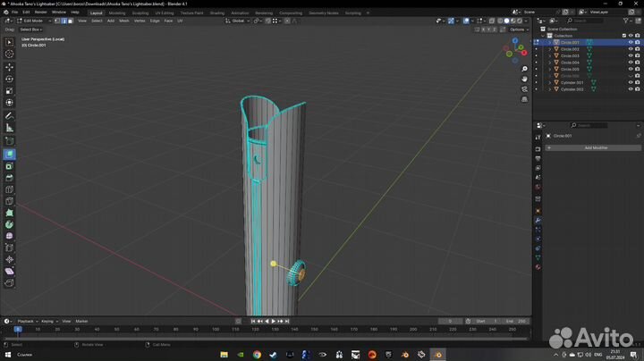Click the Add Modifier button
Viewport: 644px width, 361px height.
(593, 147)
